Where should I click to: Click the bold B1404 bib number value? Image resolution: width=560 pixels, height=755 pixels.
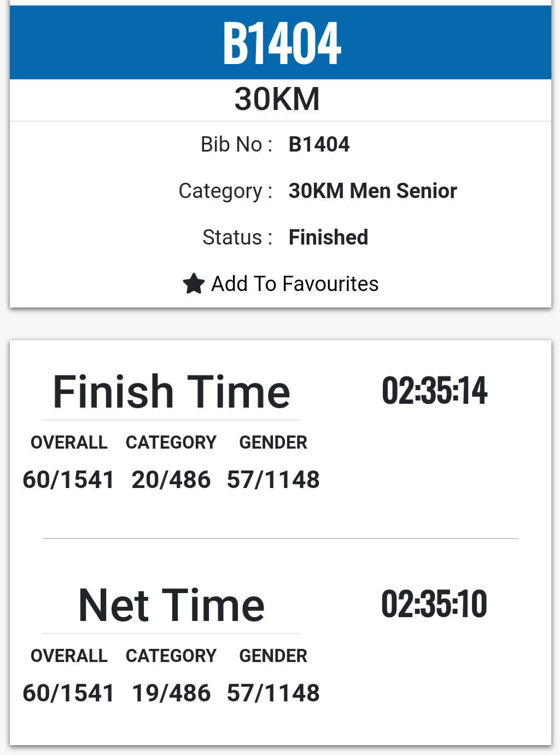click(x=319, y=144)
